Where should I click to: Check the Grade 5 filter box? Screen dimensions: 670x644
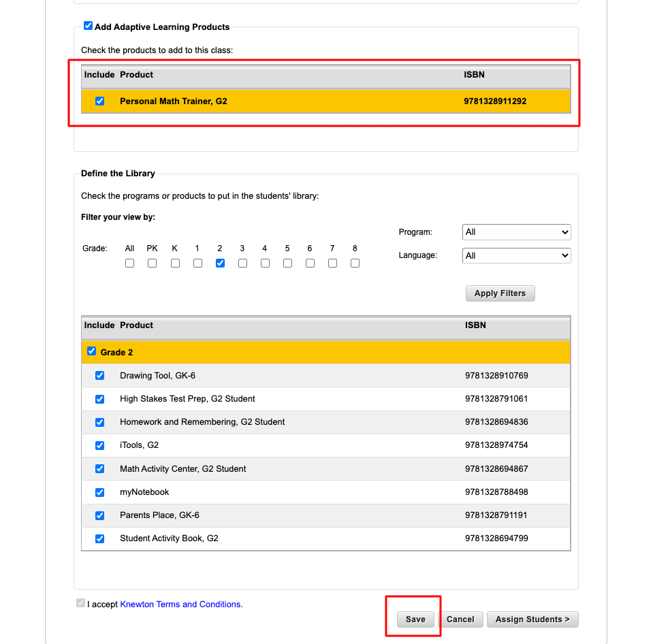(x=287, y=263)
